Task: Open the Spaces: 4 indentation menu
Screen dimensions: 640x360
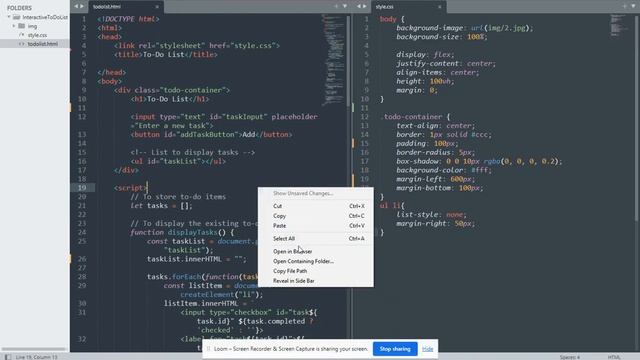Action: tap(569, 357)
